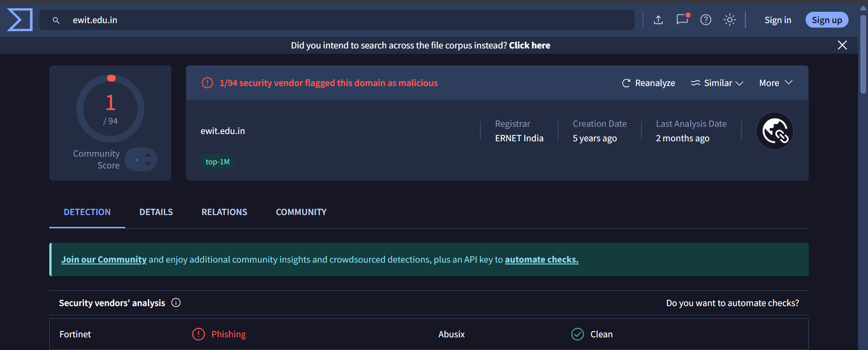Dismiss the file corpus banner

pos(842,45)
